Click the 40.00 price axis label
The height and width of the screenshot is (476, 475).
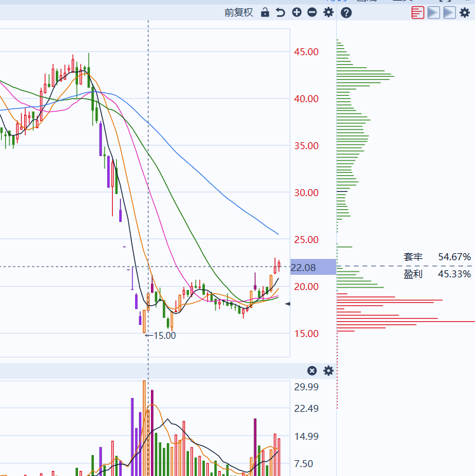[x=306, y=98]
